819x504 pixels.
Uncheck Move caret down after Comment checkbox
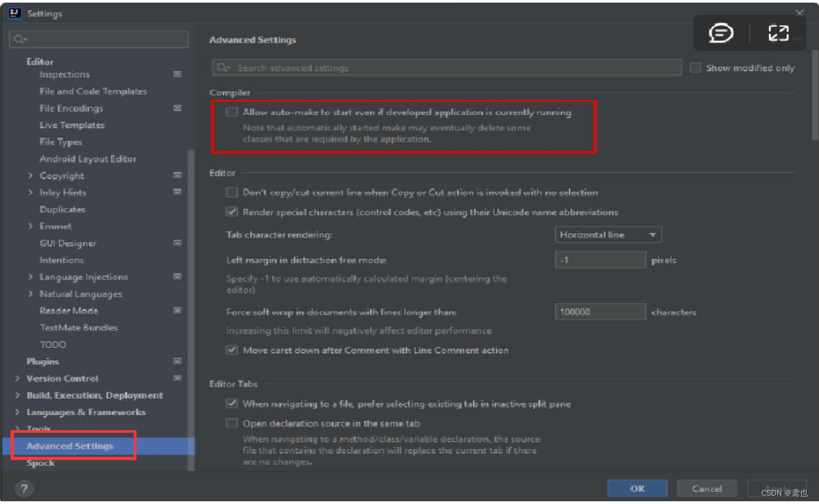pyautogui.click(x=232, y=350)
